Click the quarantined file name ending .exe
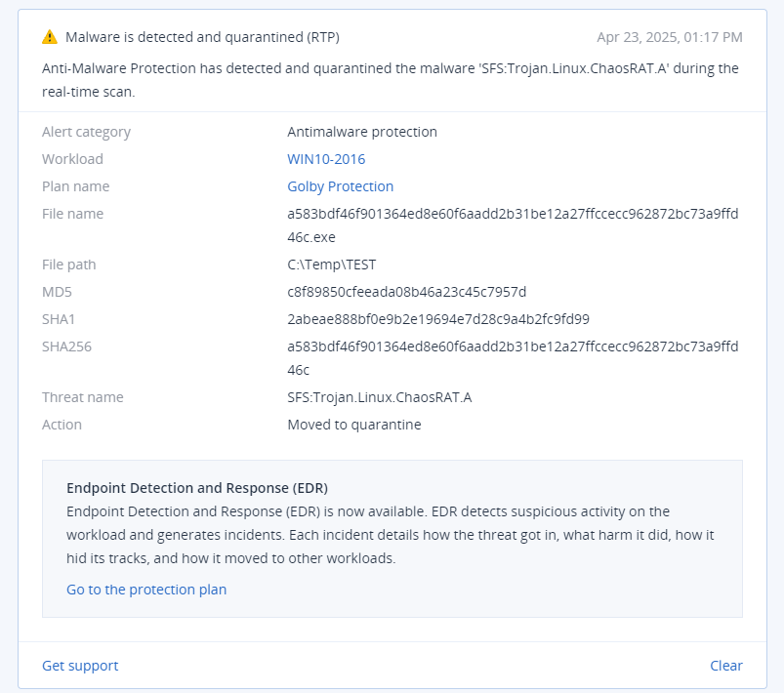 513,225
